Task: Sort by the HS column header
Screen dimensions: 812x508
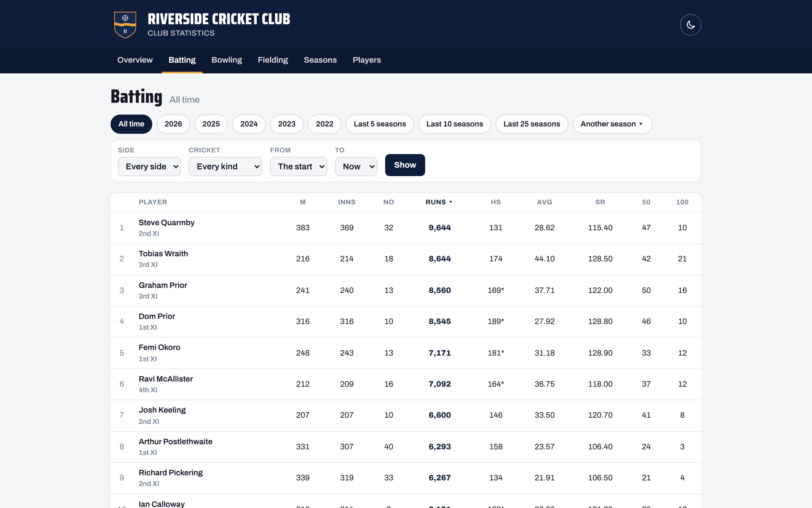Action: [x=496, y=202]
